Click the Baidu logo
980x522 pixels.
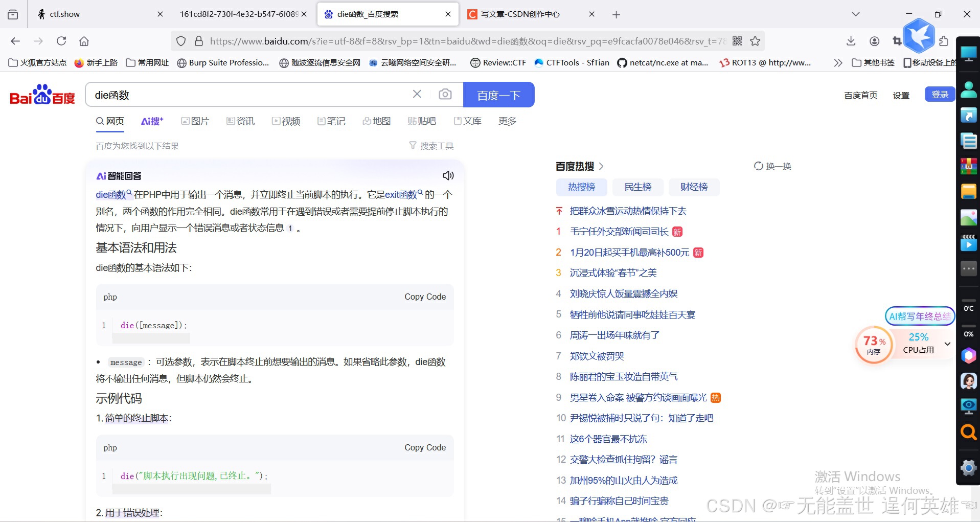pyautogui.click(x=42, y=95)
